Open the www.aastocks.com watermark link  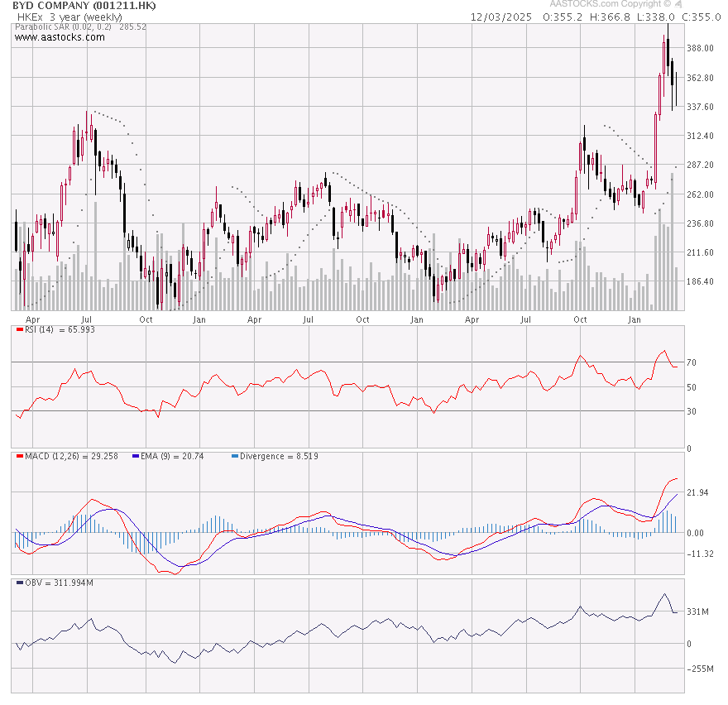pos(60,37)
